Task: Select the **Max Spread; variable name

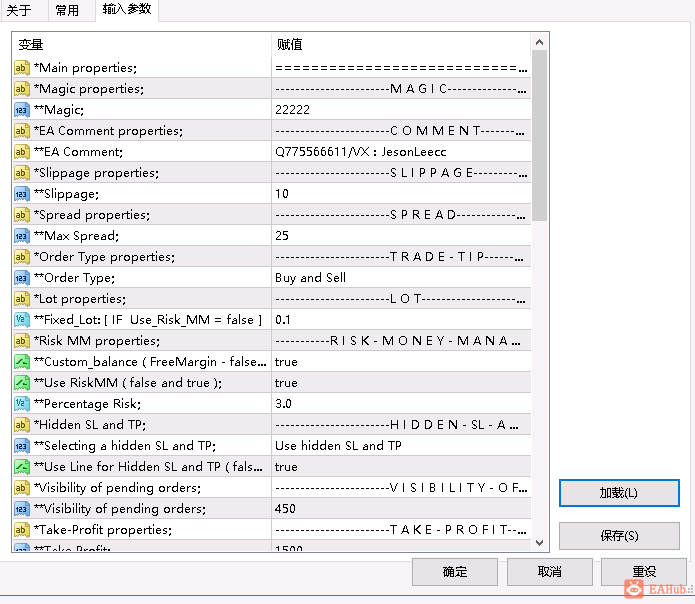Action: (x=76, y=236)
